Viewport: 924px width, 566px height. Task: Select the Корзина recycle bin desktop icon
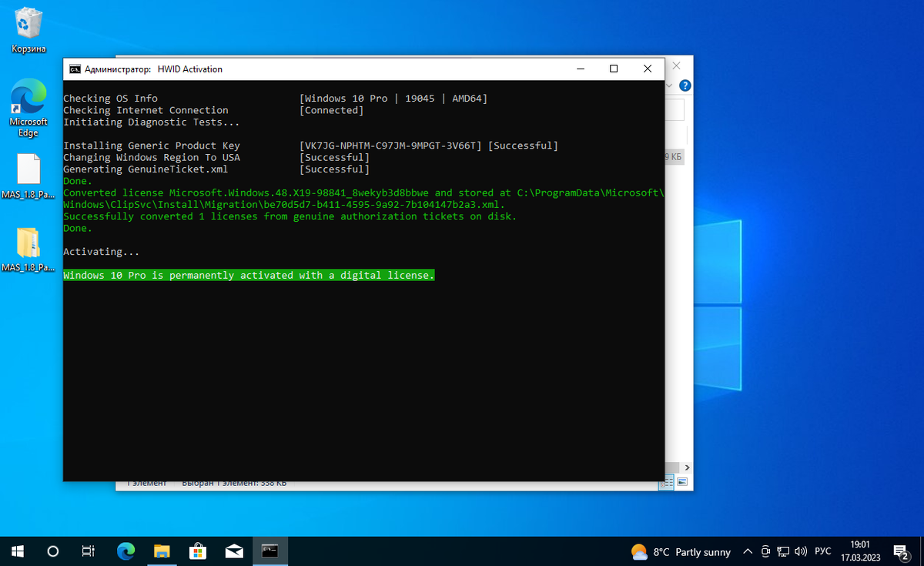click(28, 31)
